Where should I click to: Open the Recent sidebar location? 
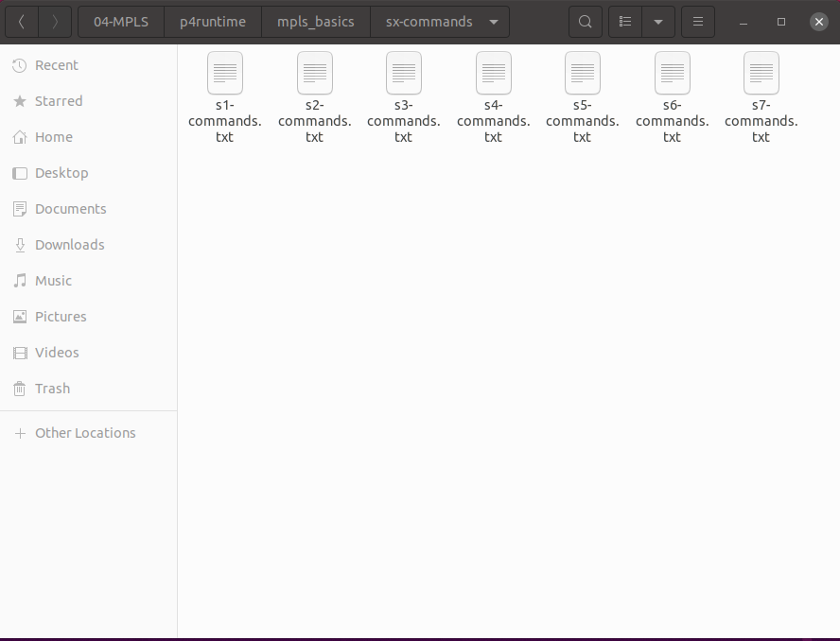(56, 65)
